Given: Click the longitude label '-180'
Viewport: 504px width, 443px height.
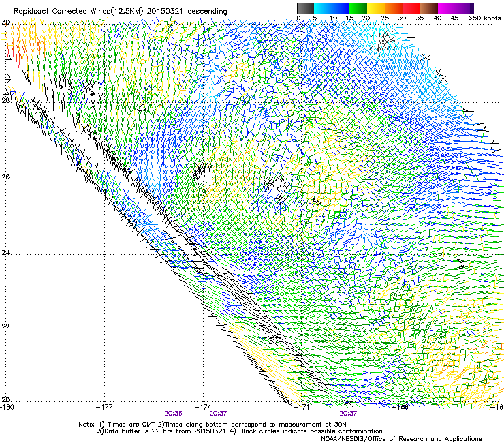Looking at the screenshot, I should 7,407.
